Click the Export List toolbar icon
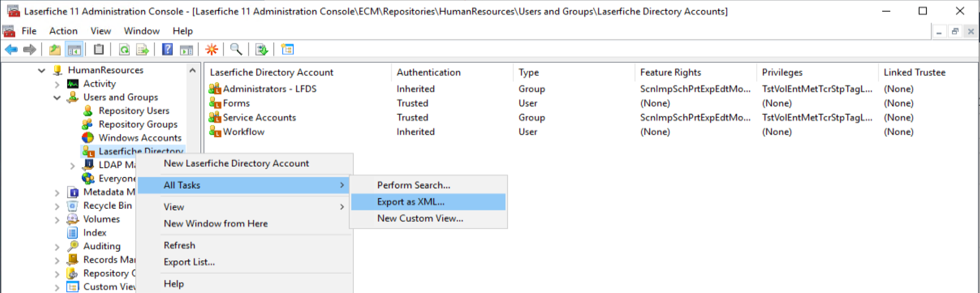 pos(143,50)
